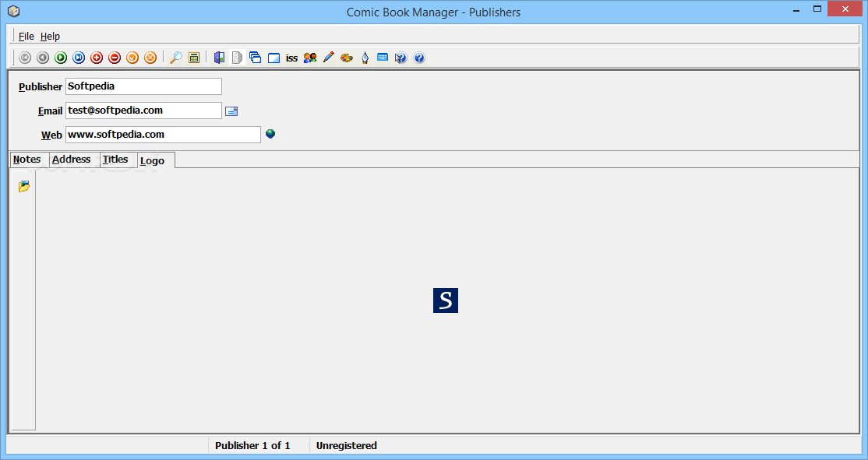Cancel edits with orange X icon
Image resolution: width=868 pixels, height=460 pixels.
point(150,58)
